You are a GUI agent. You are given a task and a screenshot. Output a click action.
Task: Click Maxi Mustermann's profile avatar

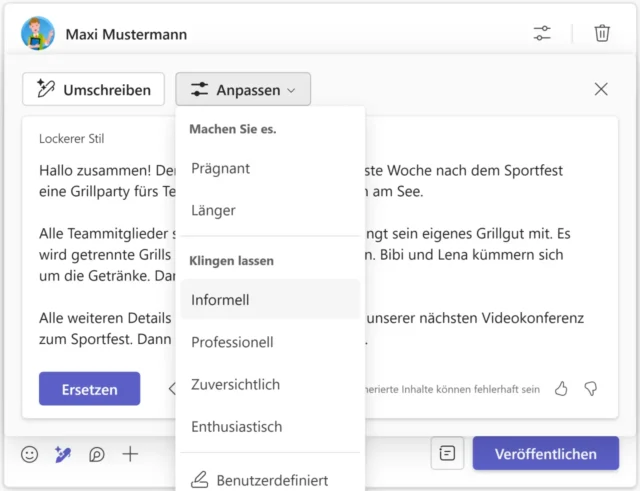(38, 33)
